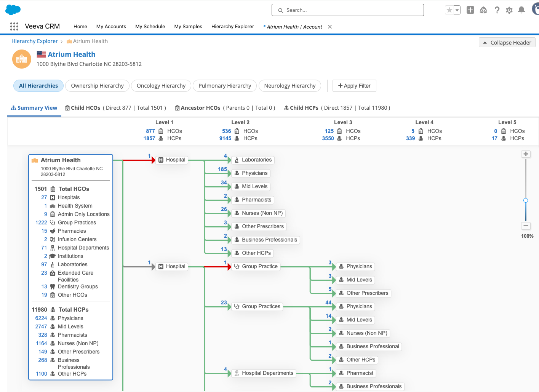Click the Institutions graduation cap icon
Image resolution: width=539 pixels, height=392 pixels.
[x=53, y=256]
